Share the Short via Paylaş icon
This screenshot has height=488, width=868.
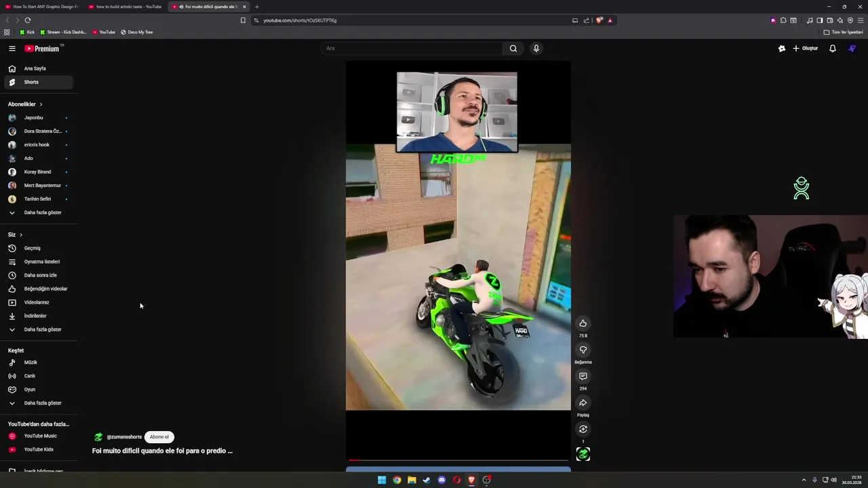(583, 403)
